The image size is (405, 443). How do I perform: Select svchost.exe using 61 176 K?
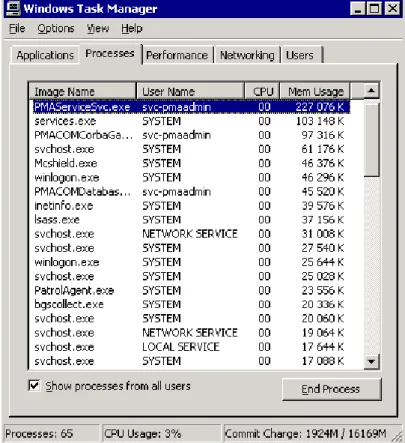189,149
